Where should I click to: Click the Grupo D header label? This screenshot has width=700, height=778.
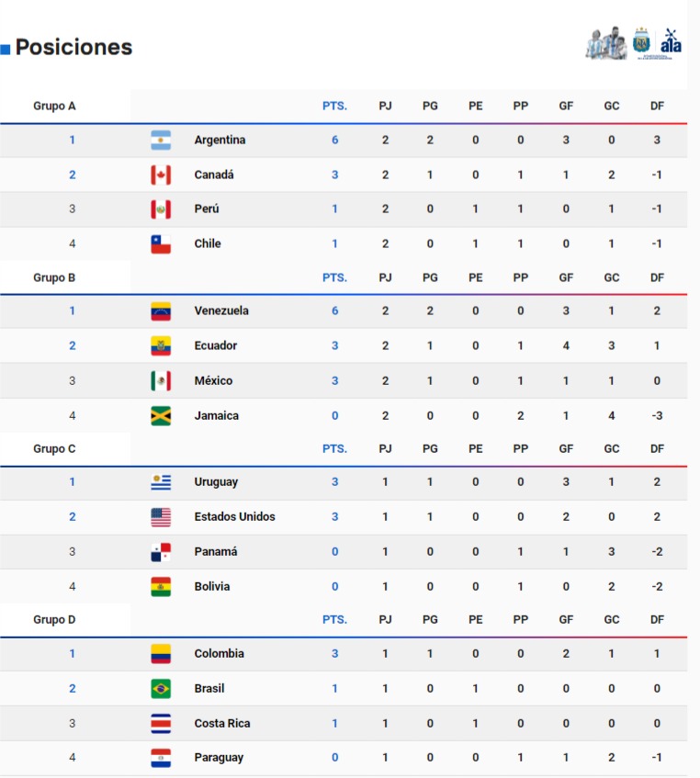click(54, 620)
